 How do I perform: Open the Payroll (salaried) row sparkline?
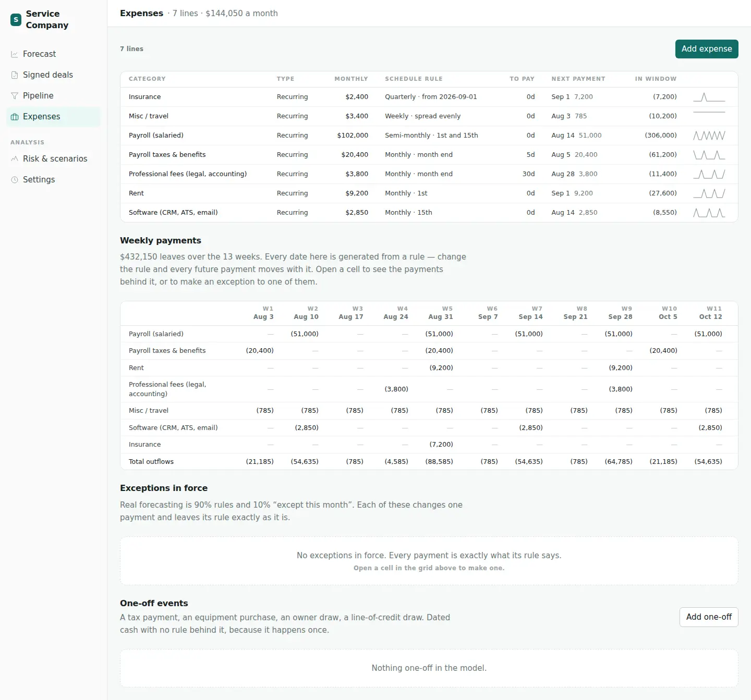(x=709, y=136)
